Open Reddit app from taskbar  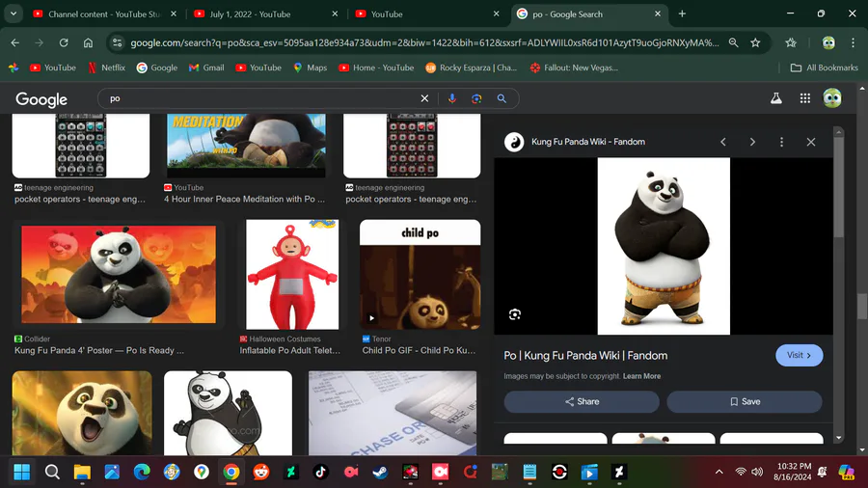(261, 472)
